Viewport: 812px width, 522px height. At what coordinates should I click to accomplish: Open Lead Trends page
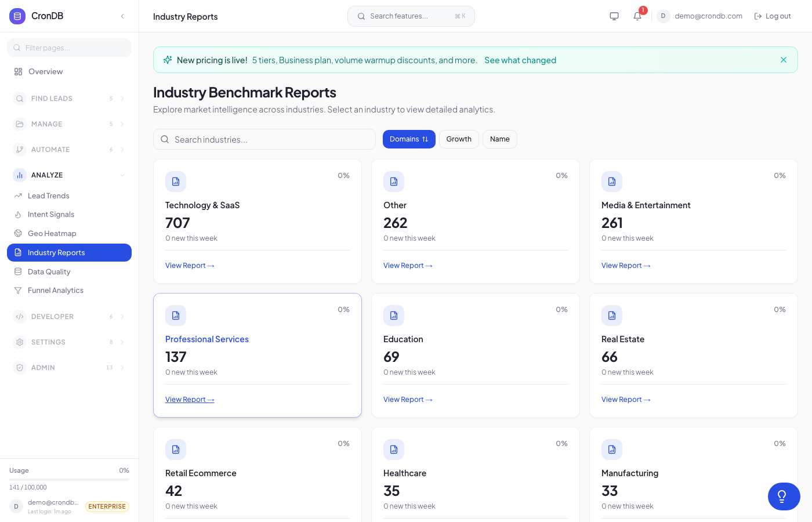pos(69,196)
